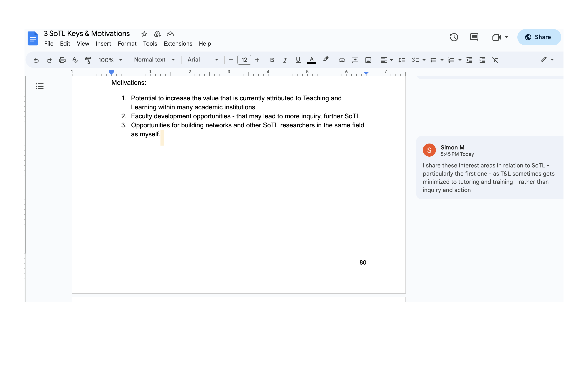Apply a numbered list
Screen dimensions: 588x368
pyautogui.click(x=451, y=60)
